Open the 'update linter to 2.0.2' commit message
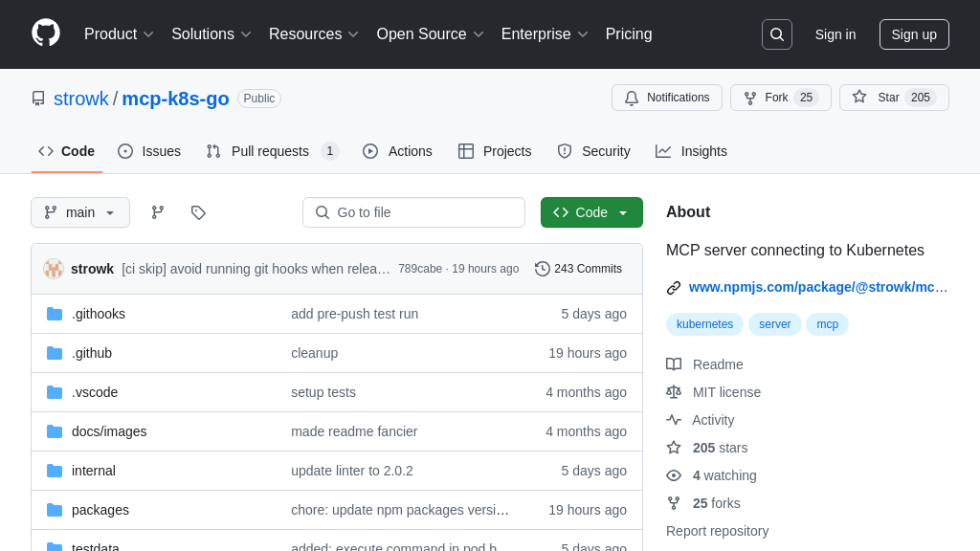 (x=352, y=471)
